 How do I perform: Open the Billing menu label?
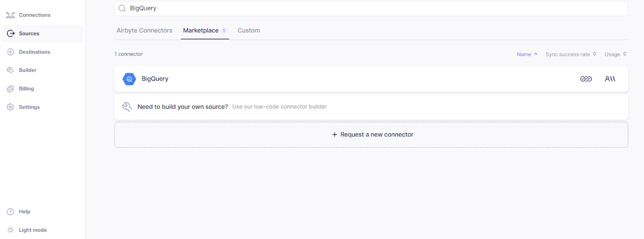[26, 89]
